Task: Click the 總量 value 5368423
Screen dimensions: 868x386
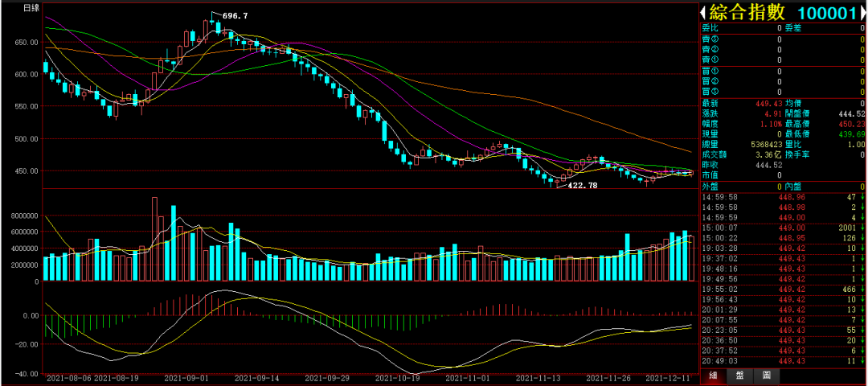Action: click(766, 145)
